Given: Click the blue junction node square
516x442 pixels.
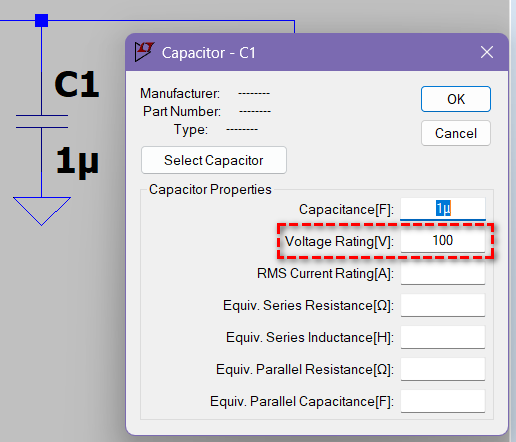Looking at the screenshot, I should 42,20.
